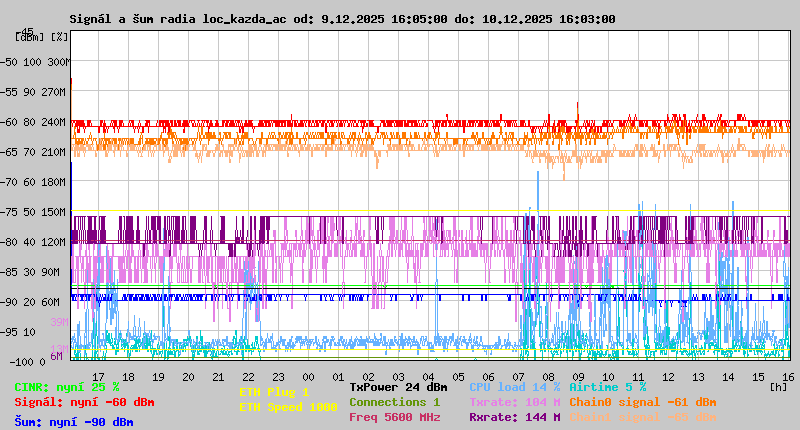
Task: Click the [dBm] unit header above Y axis
Action: coord(30,37)
